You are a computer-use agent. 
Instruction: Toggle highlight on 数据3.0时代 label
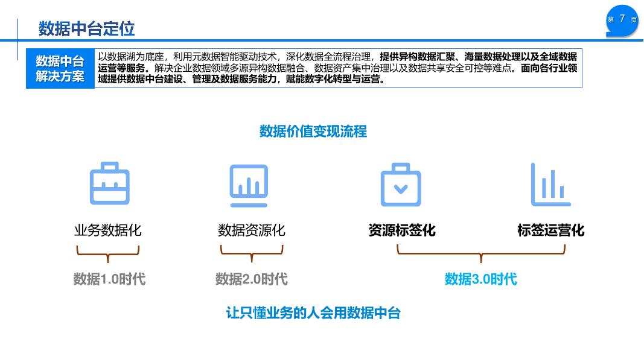[x=480, y=279]
